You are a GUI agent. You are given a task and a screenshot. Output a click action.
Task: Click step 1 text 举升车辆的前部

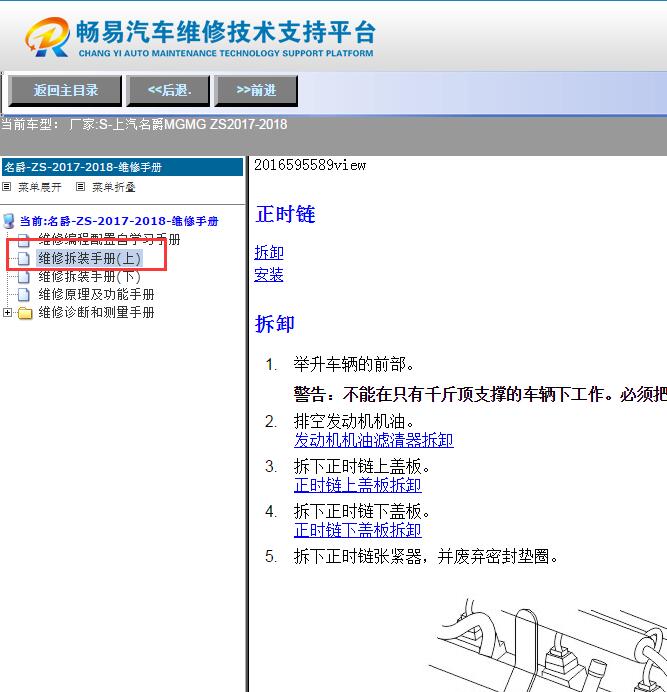click(x=354, y=365)
